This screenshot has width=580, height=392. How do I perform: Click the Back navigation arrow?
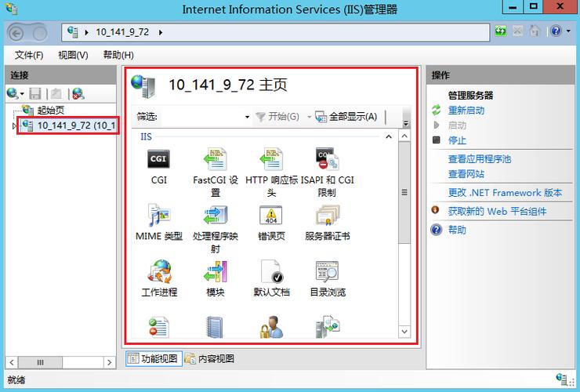point(16,34)
